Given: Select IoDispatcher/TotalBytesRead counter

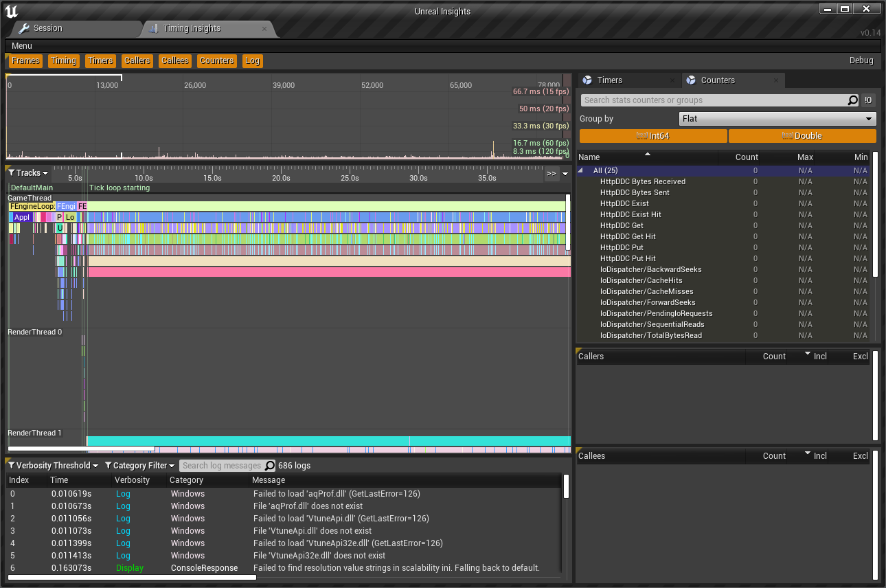Looking at the screenshot, I should click(x=724, y=335).
